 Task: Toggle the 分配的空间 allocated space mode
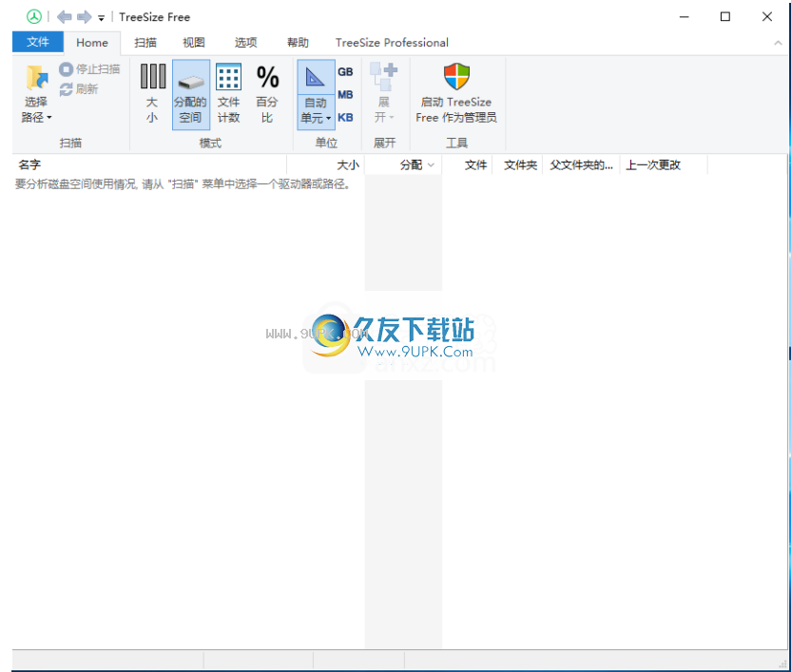pos(191,94)
